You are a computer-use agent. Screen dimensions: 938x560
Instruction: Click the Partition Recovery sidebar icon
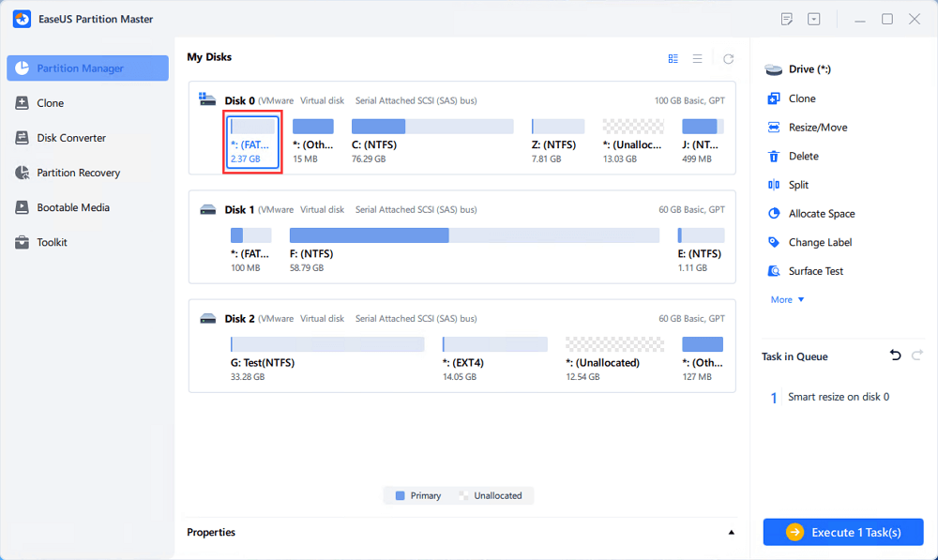pos(23,173)
